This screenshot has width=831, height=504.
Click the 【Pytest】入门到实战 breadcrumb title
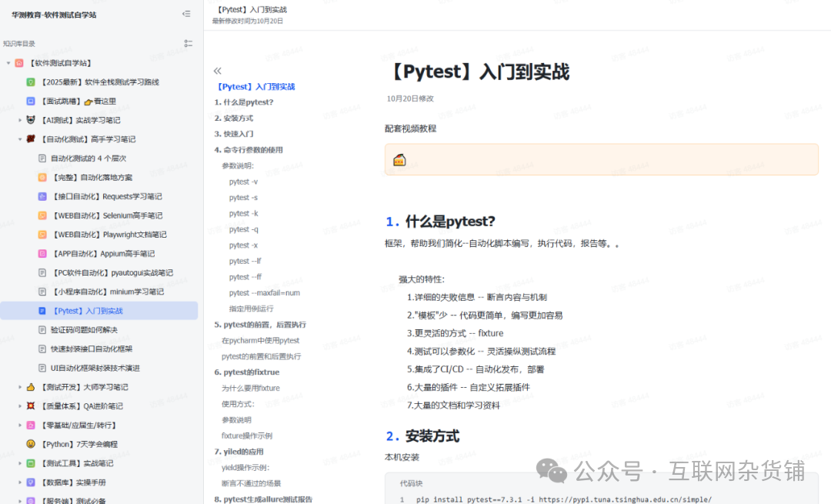(x=254, y=10)
